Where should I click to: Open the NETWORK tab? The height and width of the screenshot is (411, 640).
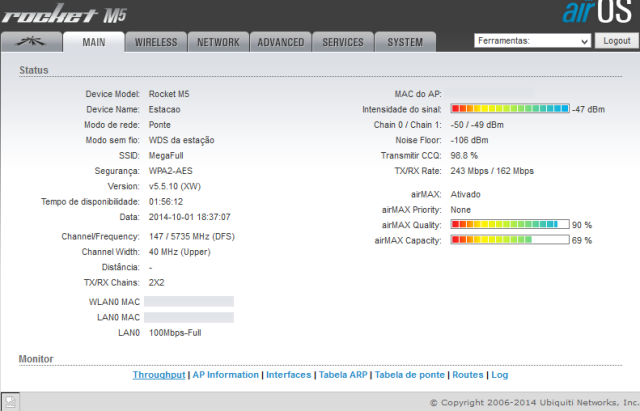(218, 42)
